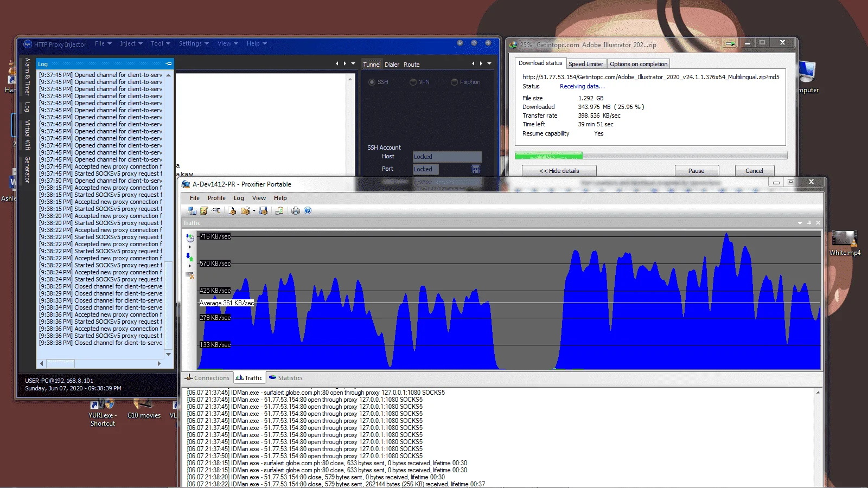Click left tab-scroll arrow of center pane

pyautogui.click(x=337, y=63)
